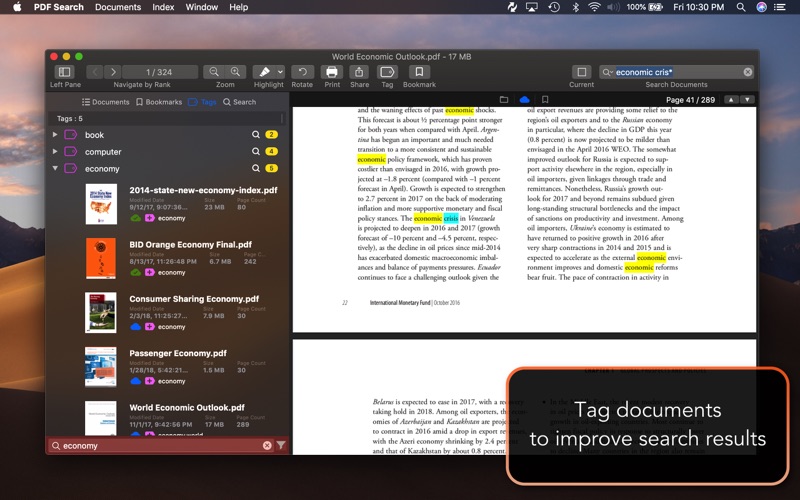Select the computer tag row
Screen dimensions: 800x500
click(x=166, y=152)
